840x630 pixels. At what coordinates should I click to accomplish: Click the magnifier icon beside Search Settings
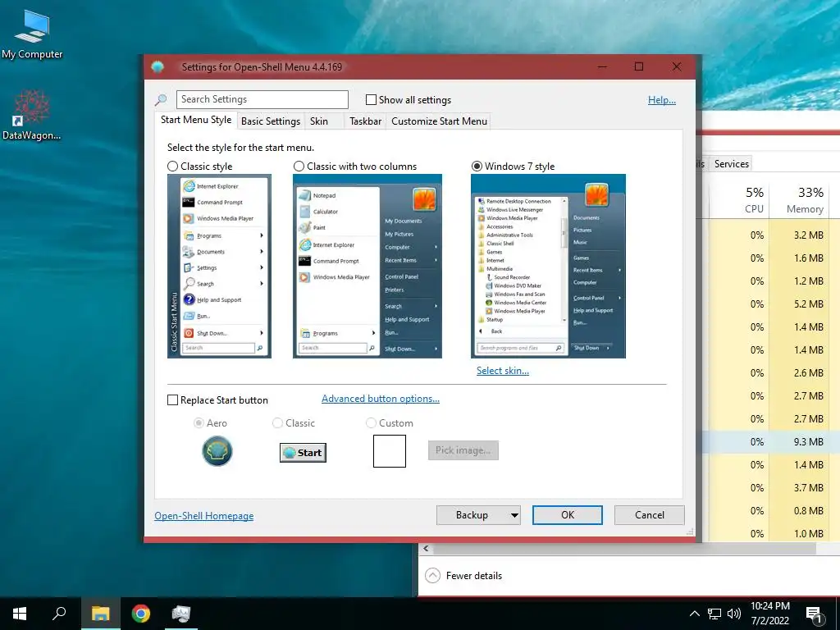(x=161, y=99)
